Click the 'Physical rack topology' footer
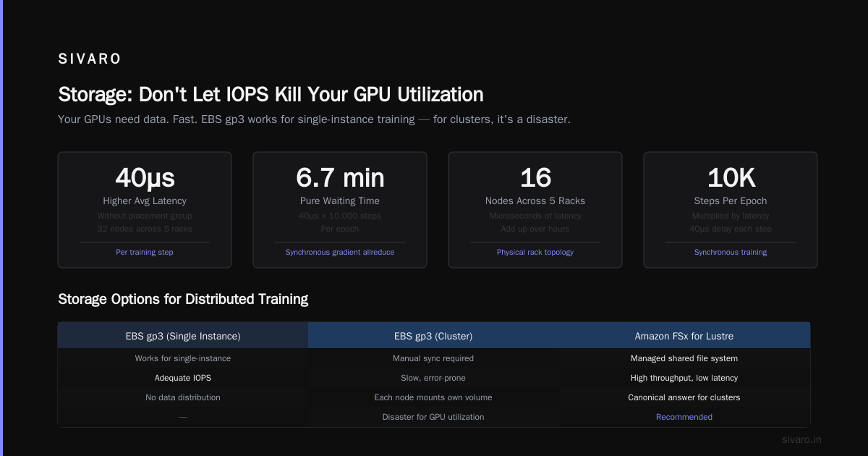Image resolution: width=868 pixels, height=456 pixels. (535, 253)
